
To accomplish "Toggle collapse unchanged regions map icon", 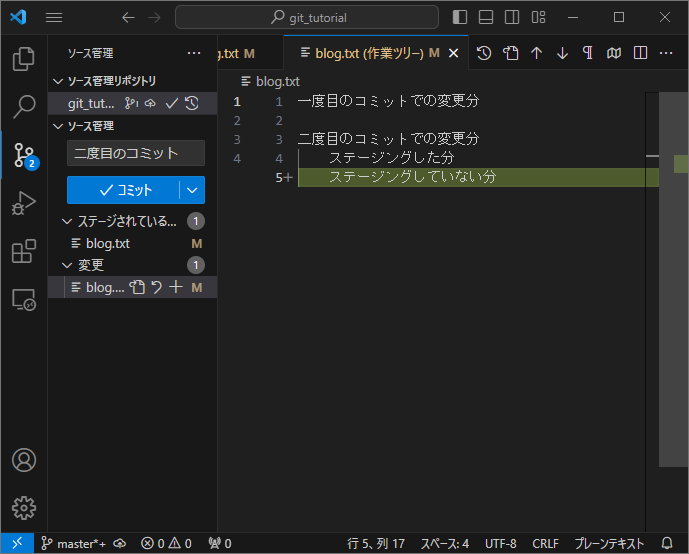I will coord(614,53).
